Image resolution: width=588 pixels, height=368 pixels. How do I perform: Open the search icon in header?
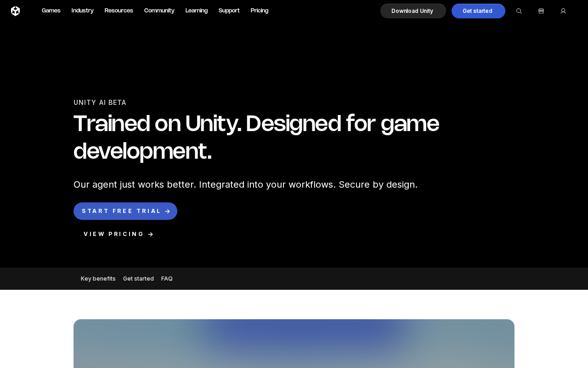click(519, 11)
